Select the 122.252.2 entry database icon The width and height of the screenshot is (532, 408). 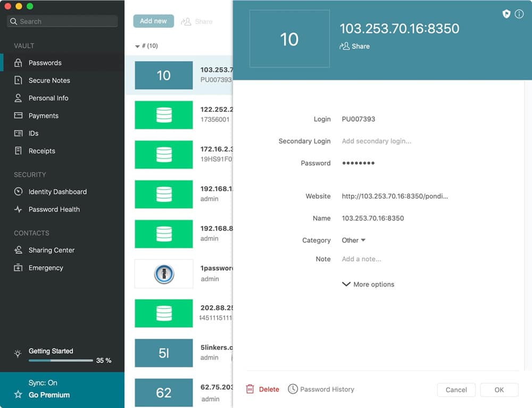point(164,115)
